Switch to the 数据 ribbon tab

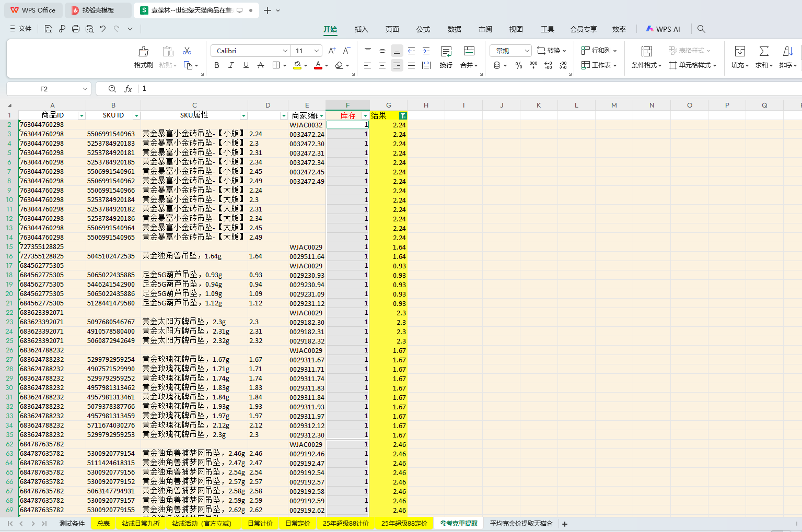[454, 29]
